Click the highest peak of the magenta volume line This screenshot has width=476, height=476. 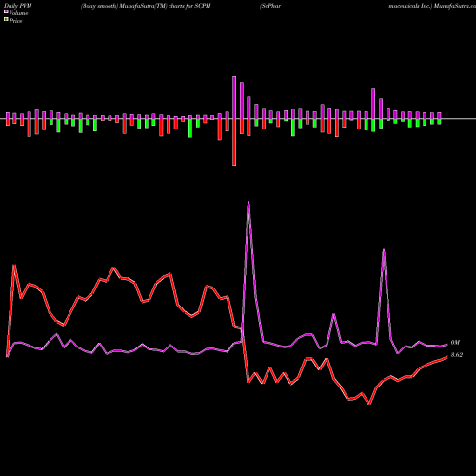pyautogui.click(x=248, y=202)
